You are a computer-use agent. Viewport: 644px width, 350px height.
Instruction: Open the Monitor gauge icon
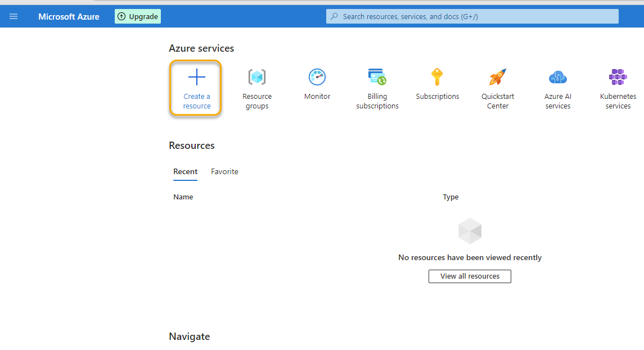click(x=317, y=77)
